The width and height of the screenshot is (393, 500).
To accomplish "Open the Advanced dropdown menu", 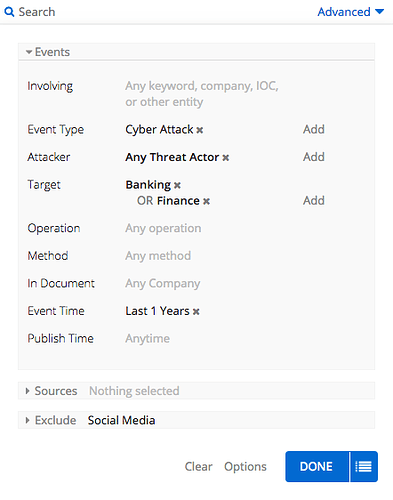I will [350, 12].
